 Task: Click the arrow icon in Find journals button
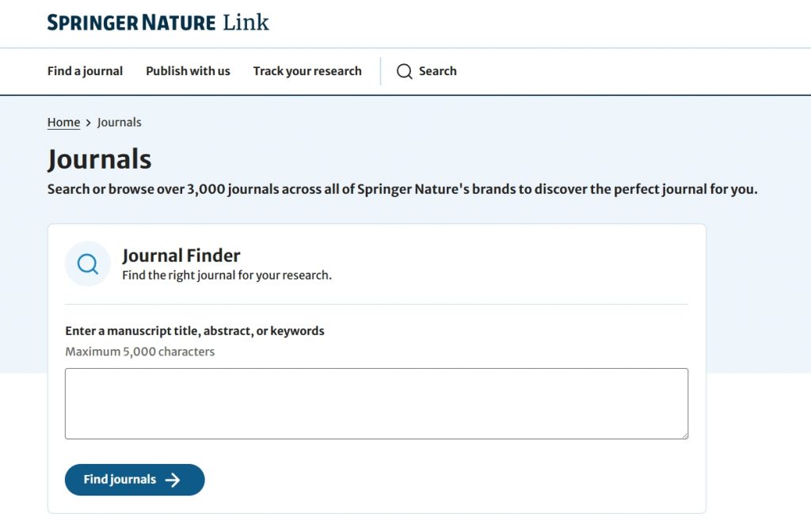(x=173, y=480)
